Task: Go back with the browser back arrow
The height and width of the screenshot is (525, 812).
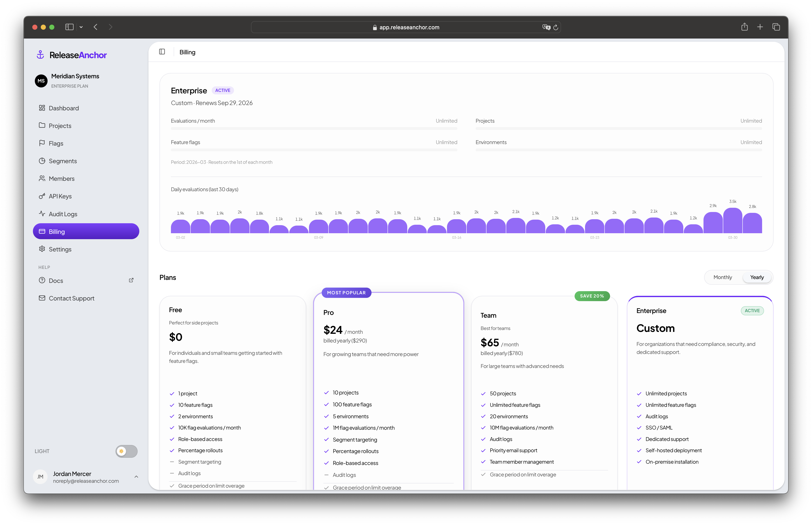Action: (96, 27)
